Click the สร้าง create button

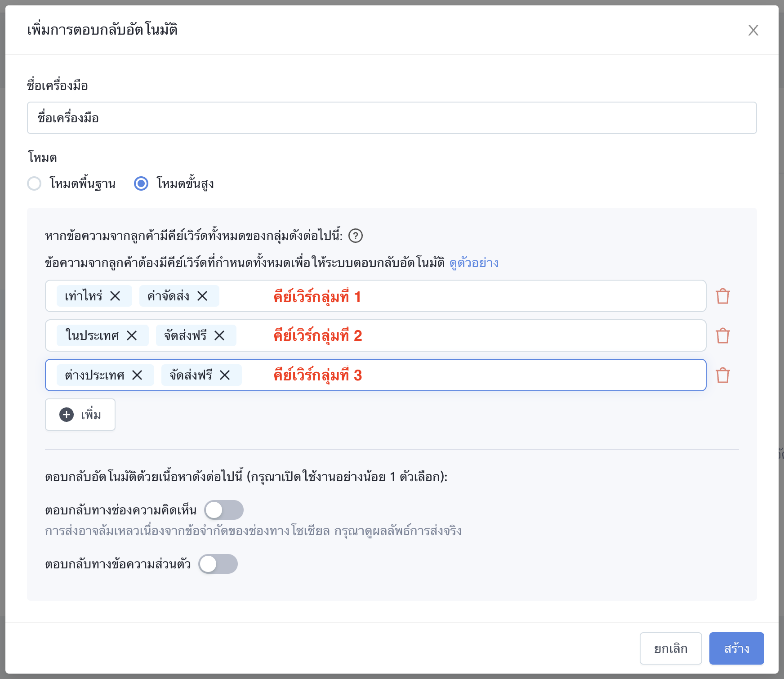737,648
